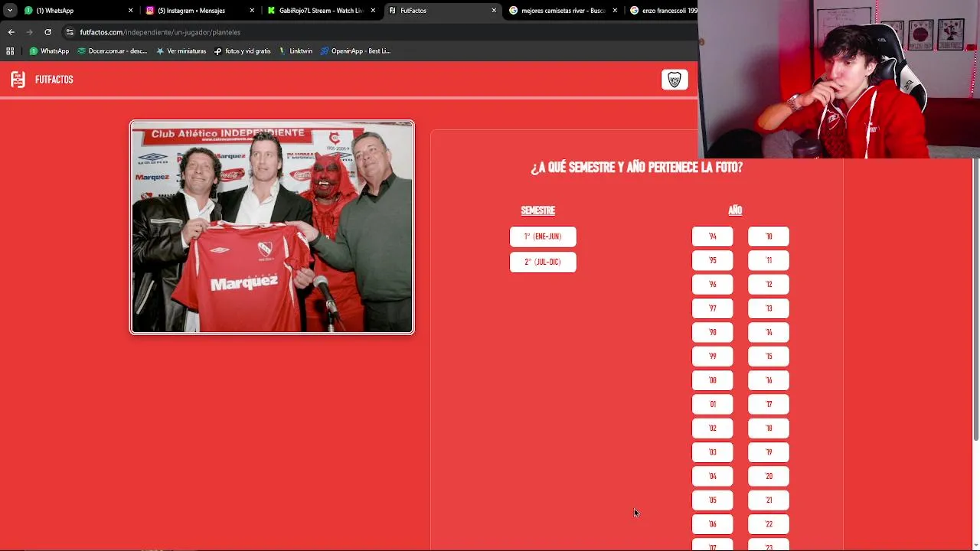
Task: Choose year '16
Action: 769,380
